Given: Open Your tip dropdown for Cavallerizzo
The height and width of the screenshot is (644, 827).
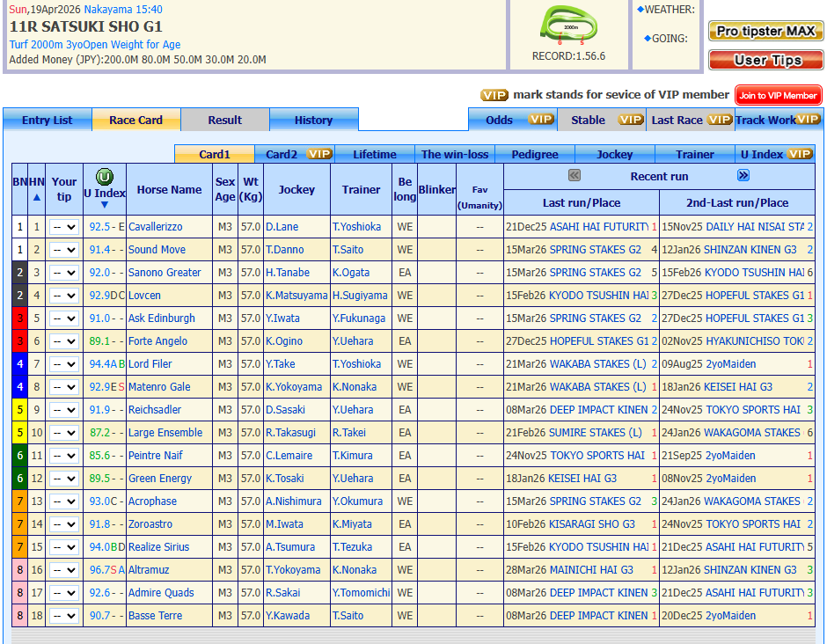Looking at the screenshot, I should (64, 227).
